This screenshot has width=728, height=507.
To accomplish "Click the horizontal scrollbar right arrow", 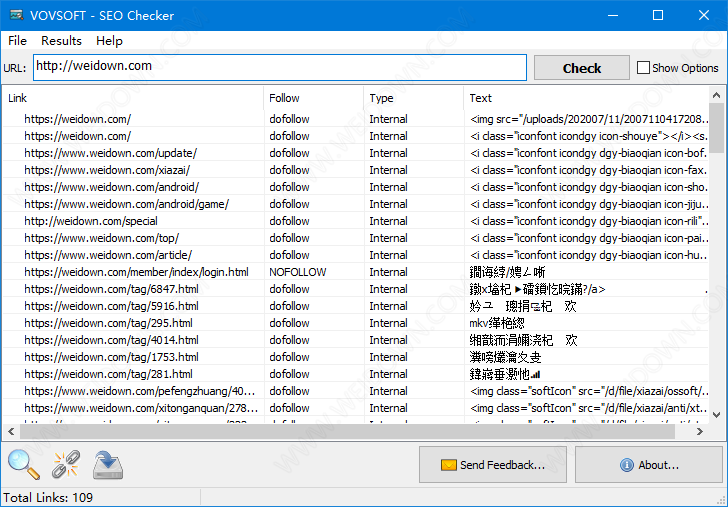I will (x=700, y=431).
